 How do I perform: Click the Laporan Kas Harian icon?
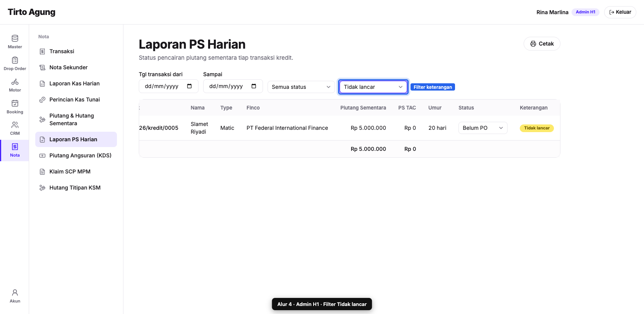(43, 83)
